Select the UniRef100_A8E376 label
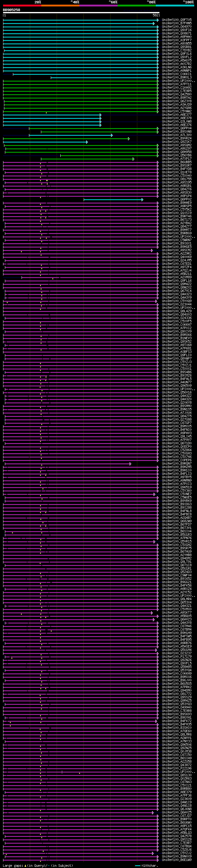The height and width of the screenshot is (868, 197). click(x=177, y=125)
